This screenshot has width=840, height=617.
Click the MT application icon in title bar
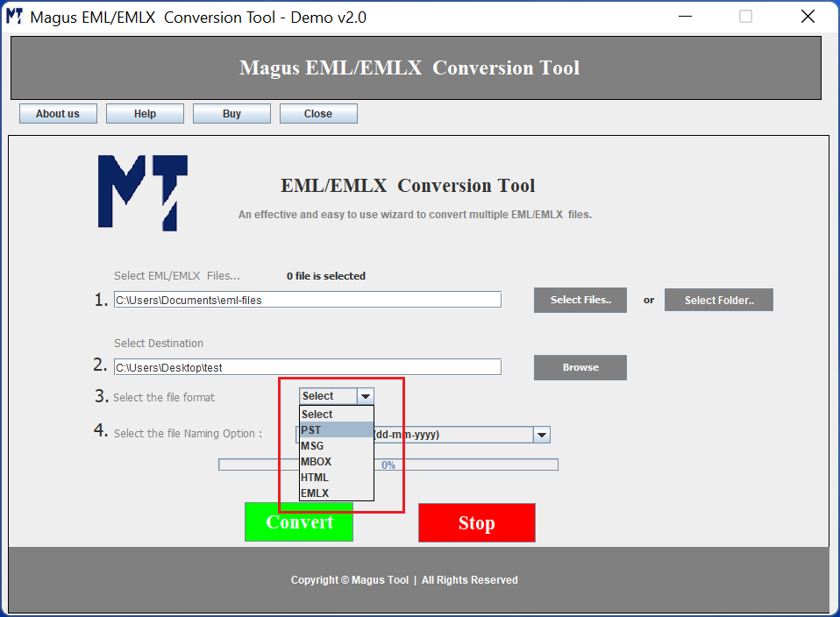(15, 17)
